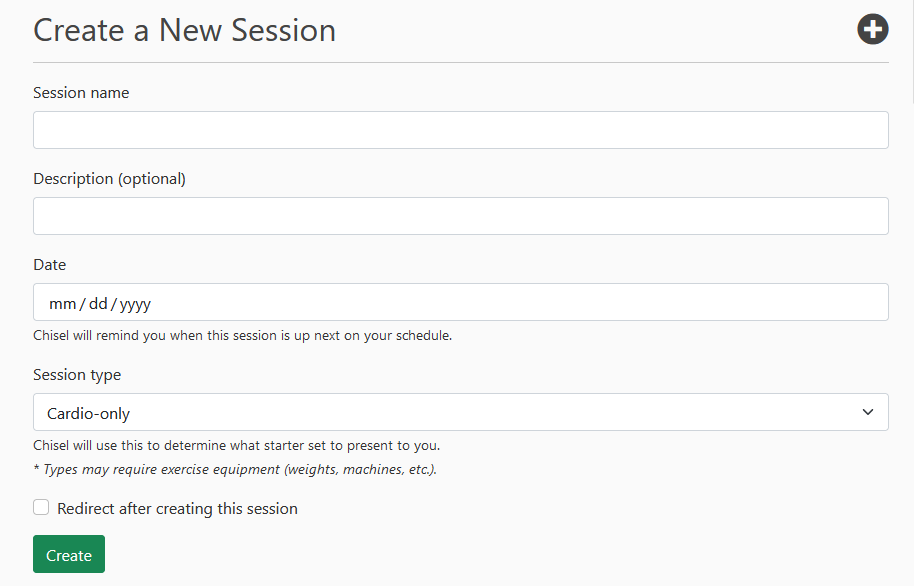Viewport: 914px width, 586px height.
Task: Click the Chisel reminder help text under Date
Action: [x=242, y=336]
